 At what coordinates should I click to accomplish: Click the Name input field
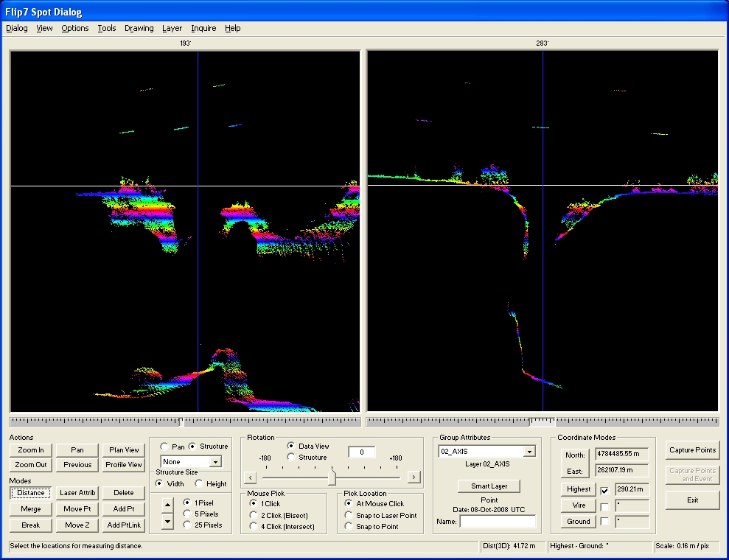pyautogui.click(x=497, y=522)
